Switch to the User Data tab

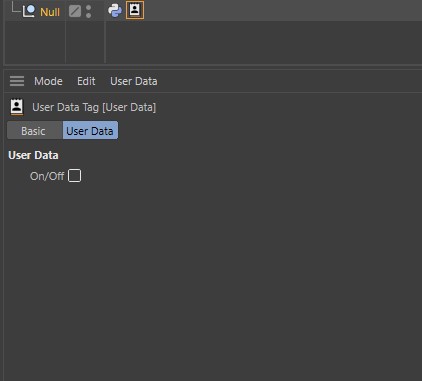click(90, 130)
